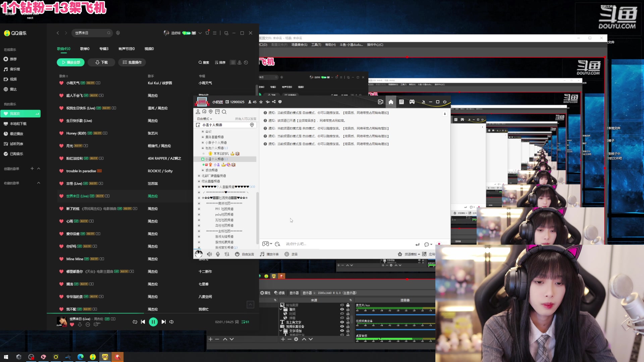Collapse the 收藏的歌单 section
The width and height of the screenshot is (644, 362).
[39, 183]
